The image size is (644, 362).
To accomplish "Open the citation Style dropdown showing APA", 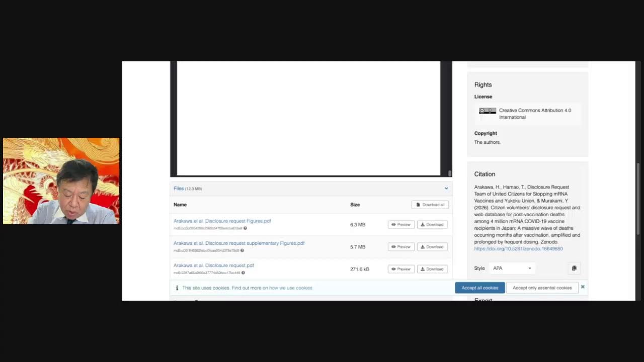I will tap(512, 268).
